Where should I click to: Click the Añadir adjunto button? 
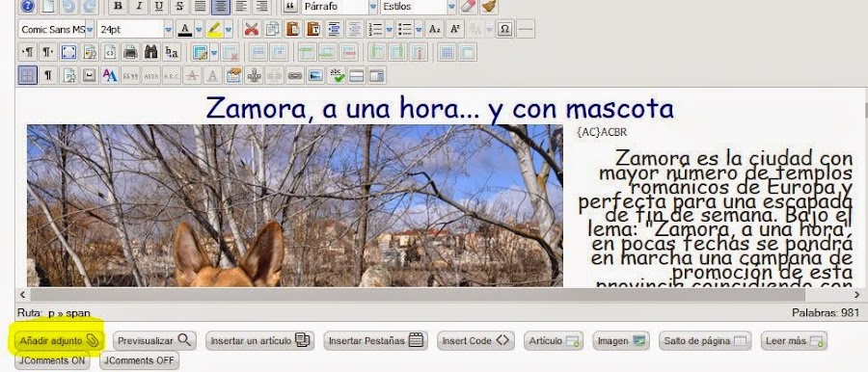[x=59, y=340]
